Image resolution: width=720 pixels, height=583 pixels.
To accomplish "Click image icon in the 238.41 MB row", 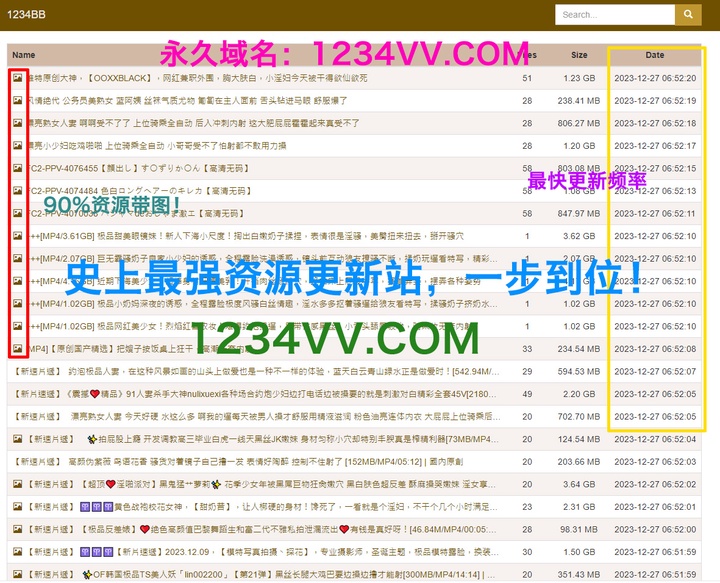I will coord(17,100).
